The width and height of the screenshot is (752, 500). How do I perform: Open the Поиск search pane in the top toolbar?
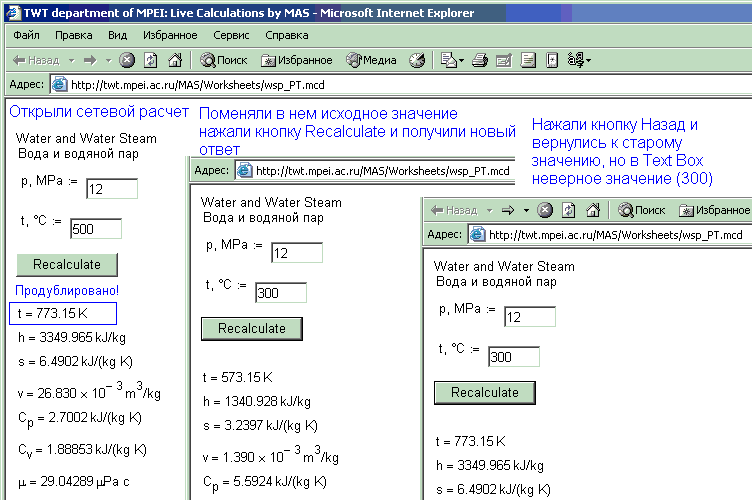[x=223, y=60]
